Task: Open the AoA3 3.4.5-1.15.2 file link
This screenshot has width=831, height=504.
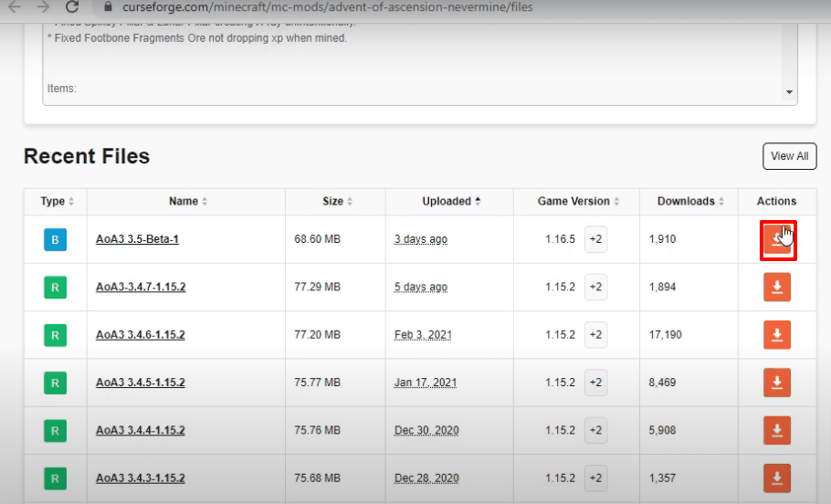Action: point(141,382)
